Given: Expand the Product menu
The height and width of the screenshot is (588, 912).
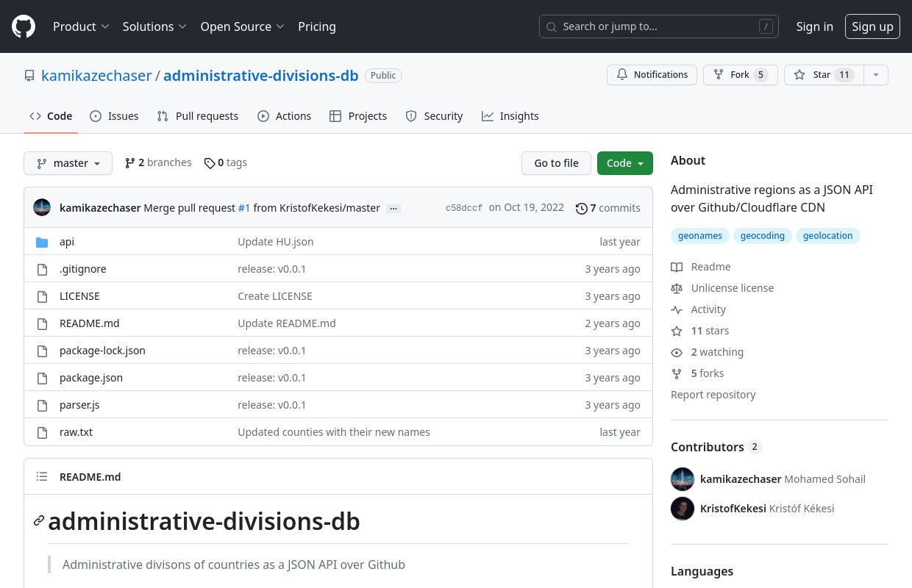Looking at the screenshot, I should pos(81,26).
